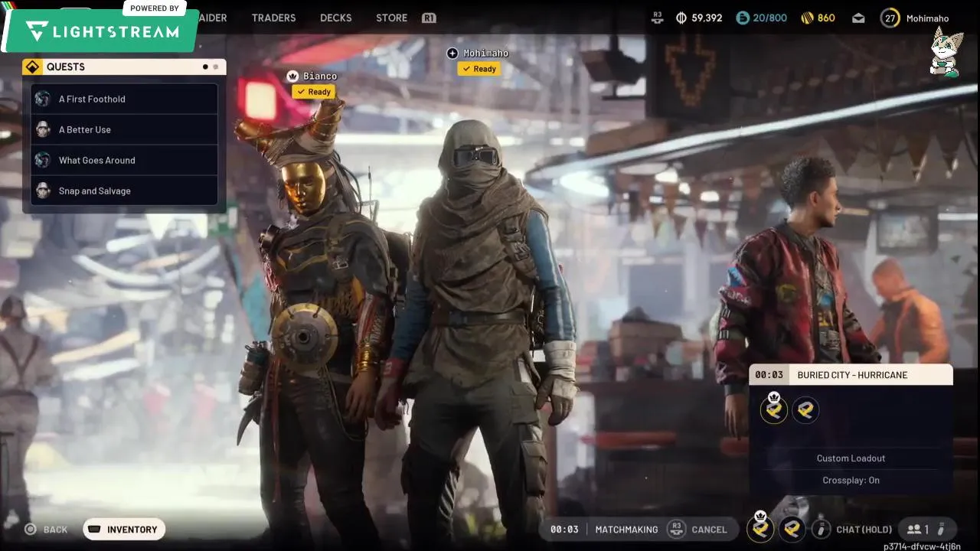Click the BACK button

pos(46,530)
